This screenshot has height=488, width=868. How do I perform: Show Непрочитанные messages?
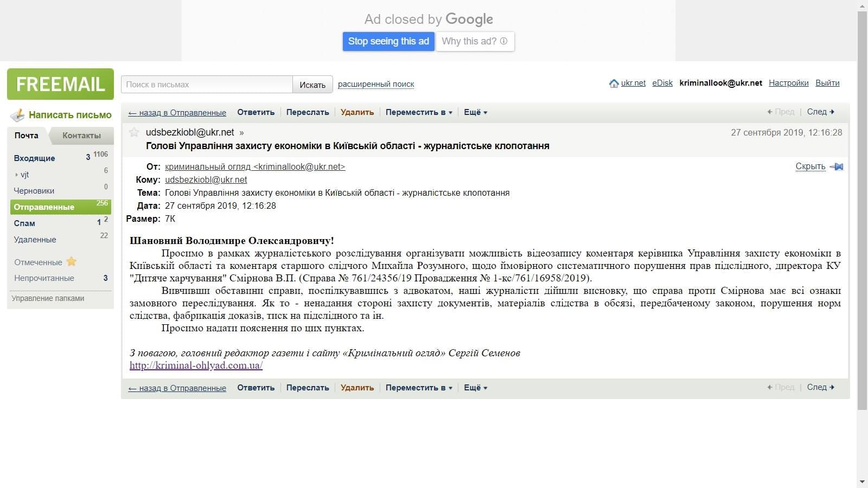point(44,278)
